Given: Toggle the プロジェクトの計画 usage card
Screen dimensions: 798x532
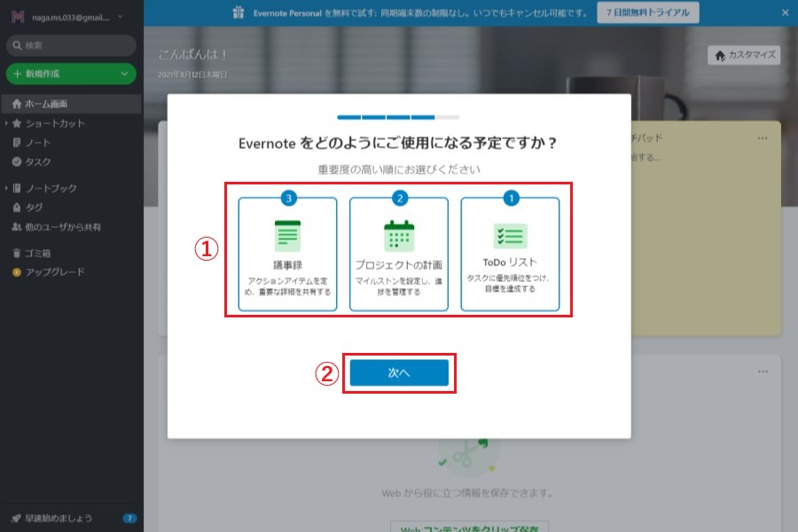Looking at the screenshot, I should click(399, 254).
